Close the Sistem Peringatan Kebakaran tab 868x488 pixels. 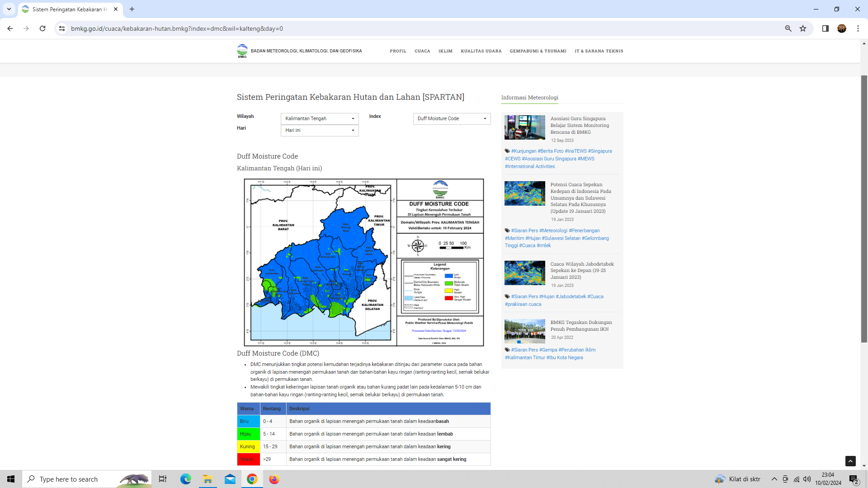pyautogui.click(x=116, y=9)
